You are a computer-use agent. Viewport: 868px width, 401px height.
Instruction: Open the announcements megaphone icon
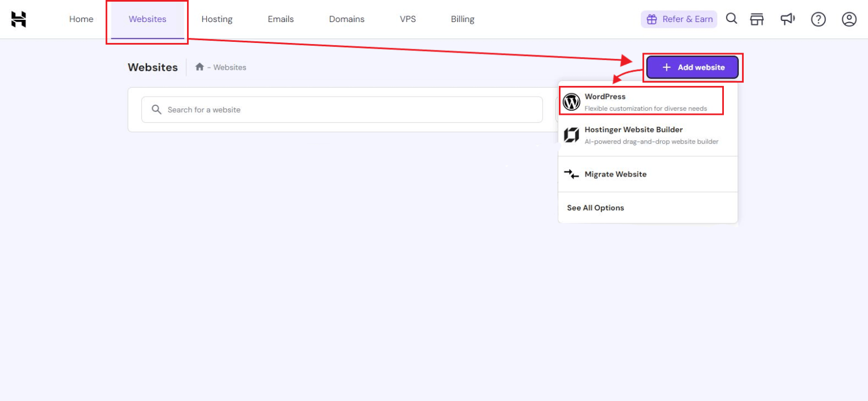[x=788, y=19]
